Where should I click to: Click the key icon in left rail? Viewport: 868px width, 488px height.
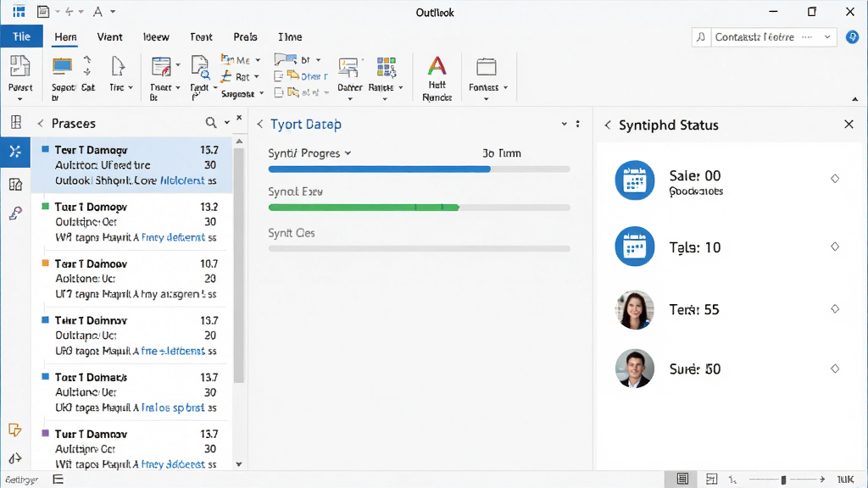[15, 213]
